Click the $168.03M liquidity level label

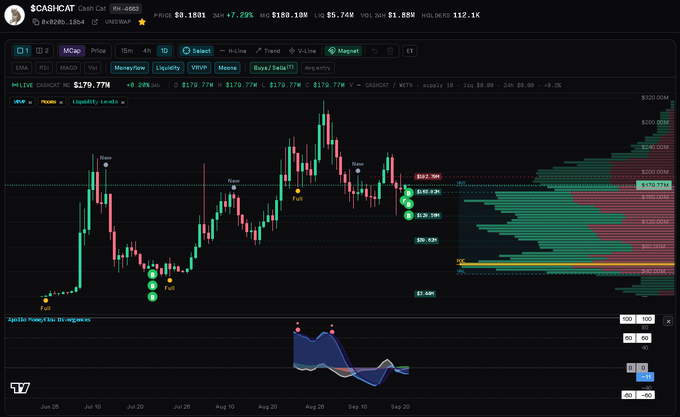(428, 192)
